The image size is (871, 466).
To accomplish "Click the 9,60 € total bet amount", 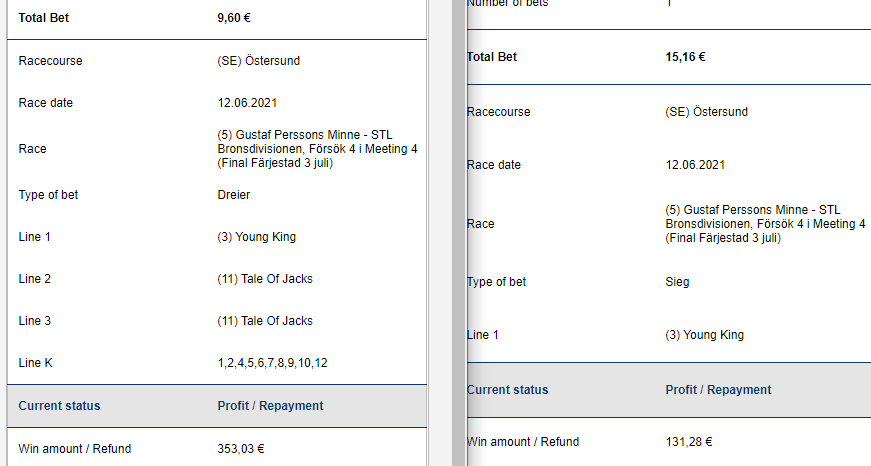I will (x=234, y=18).
